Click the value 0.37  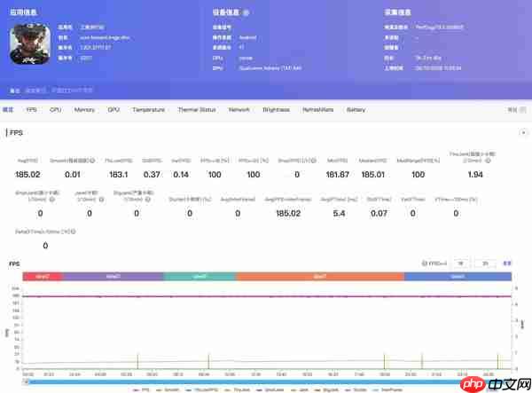[x=152, y=175]
